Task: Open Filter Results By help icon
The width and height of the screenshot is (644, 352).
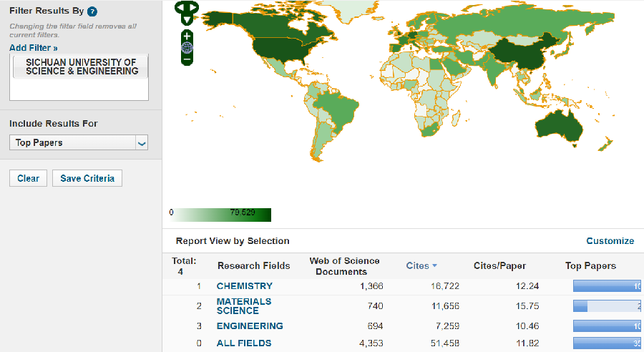Action: point(92,11)
